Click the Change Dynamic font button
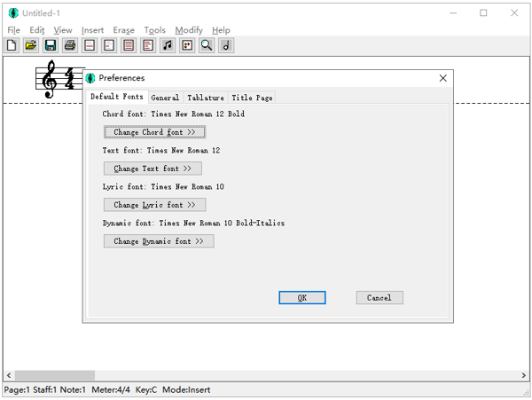 click(159, 241)
